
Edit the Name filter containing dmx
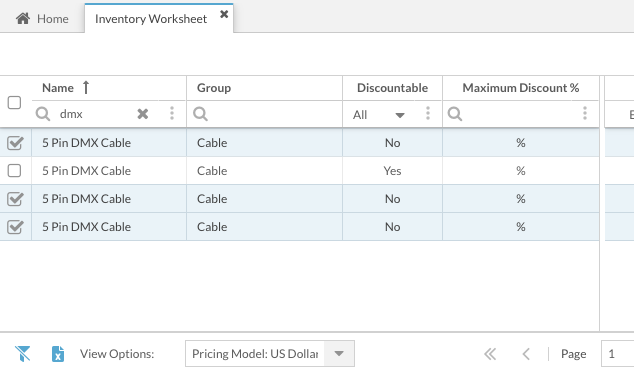point(95,114)
